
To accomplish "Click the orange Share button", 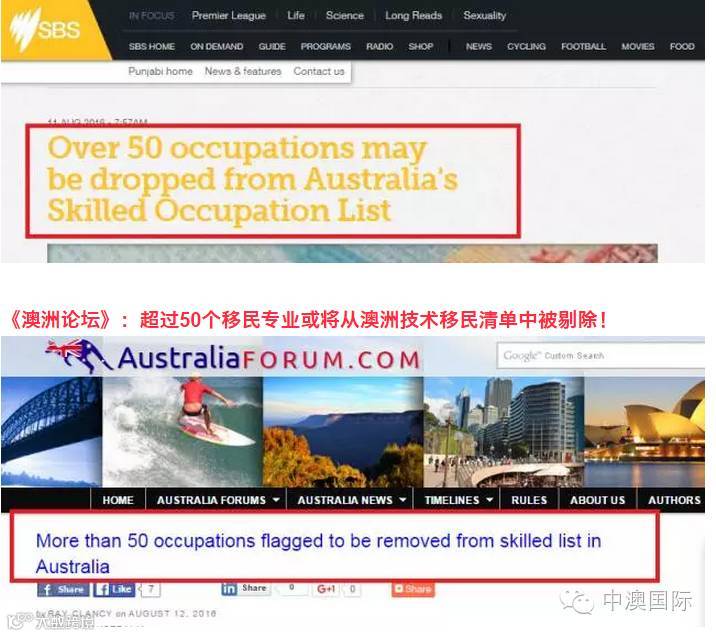I will click(x=413, y=589).
